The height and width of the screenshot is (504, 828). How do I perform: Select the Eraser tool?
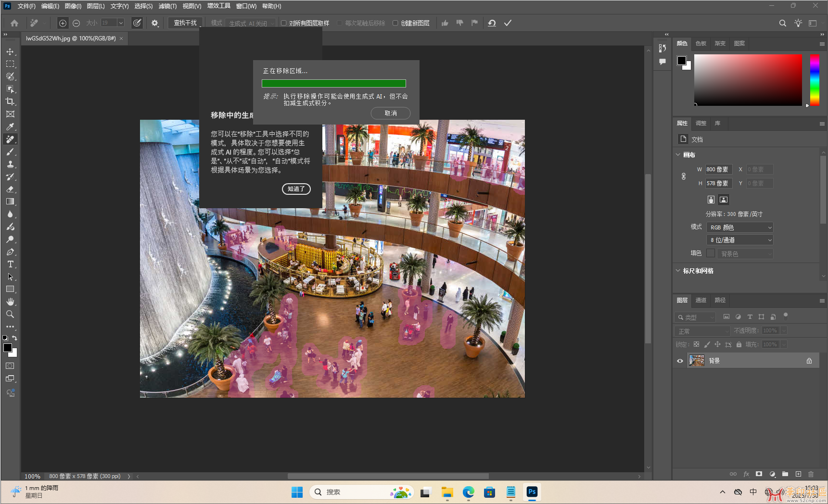[10, 189]
